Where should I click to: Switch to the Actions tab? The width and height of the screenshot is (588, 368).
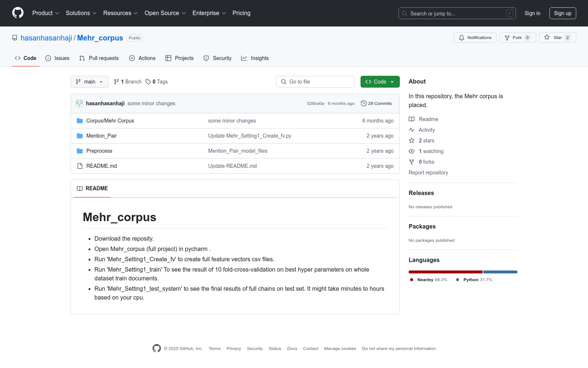(142, 58)
